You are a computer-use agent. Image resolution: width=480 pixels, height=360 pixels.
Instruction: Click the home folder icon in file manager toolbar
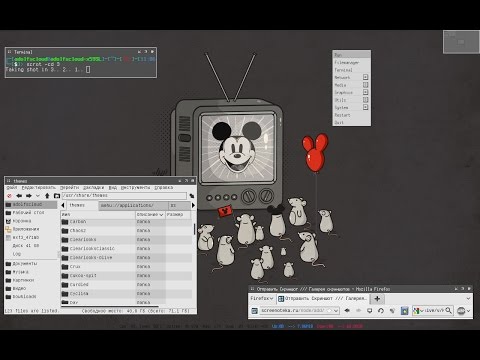57,196
